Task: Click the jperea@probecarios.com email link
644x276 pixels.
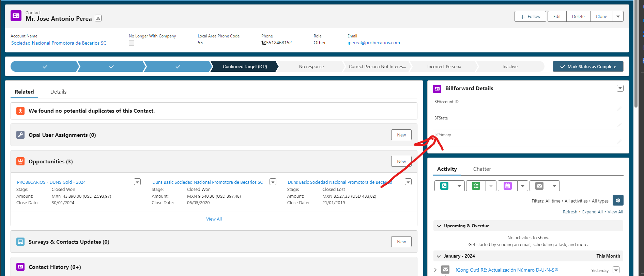Action: coord(374,43)
